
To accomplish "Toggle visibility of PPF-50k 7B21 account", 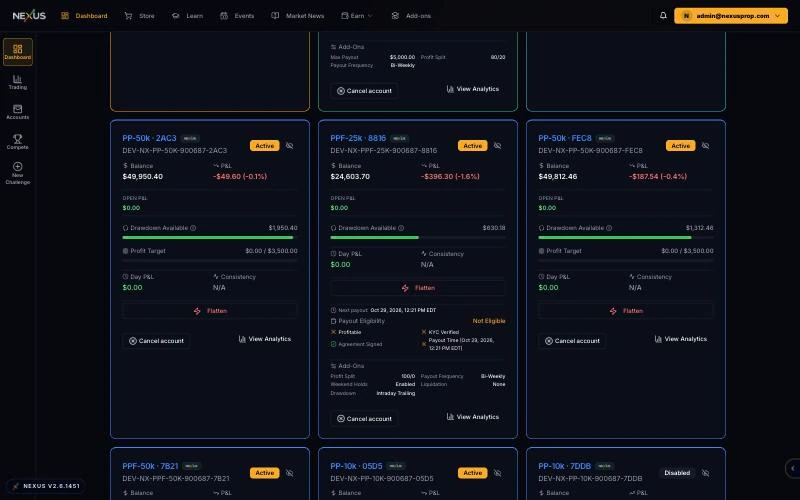I will [289, 473].
